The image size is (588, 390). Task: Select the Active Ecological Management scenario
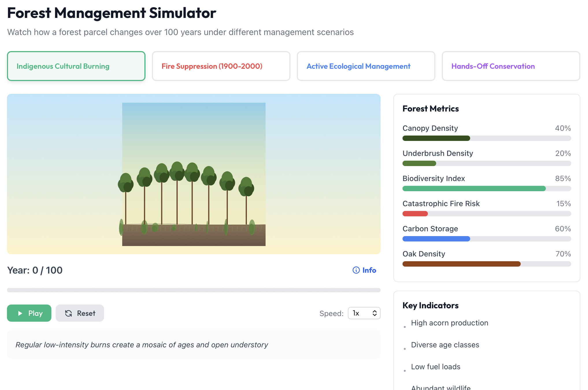pos(366,66)
